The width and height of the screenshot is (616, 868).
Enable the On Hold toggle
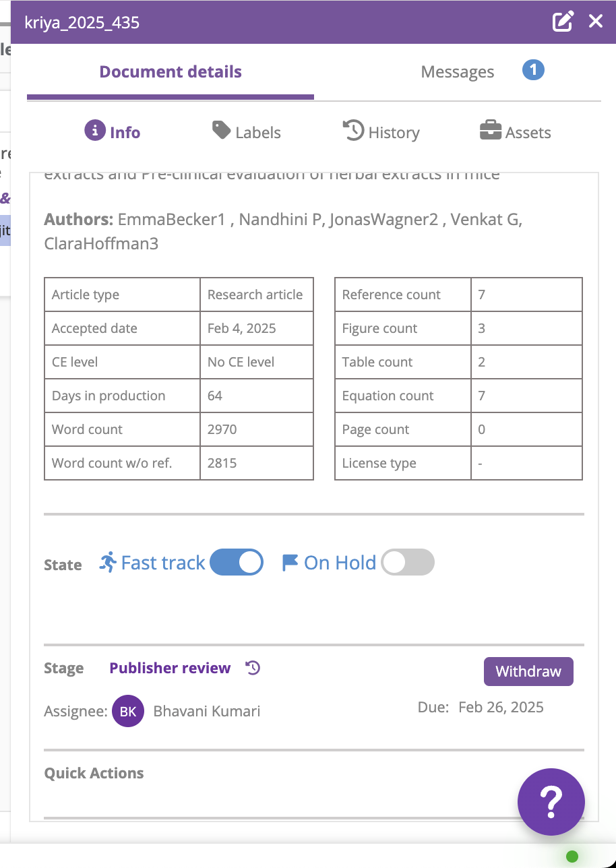(408, 562)
